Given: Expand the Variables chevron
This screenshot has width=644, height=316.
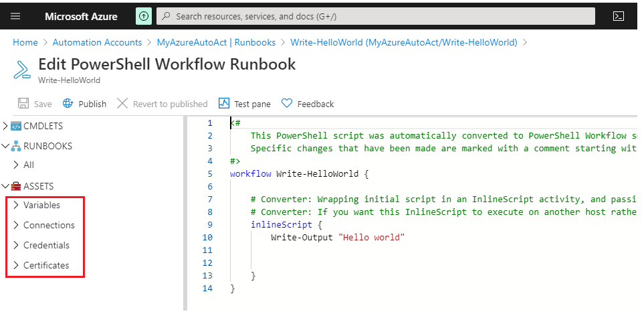Looking at the screenshot, I should (x=16, y=205).
